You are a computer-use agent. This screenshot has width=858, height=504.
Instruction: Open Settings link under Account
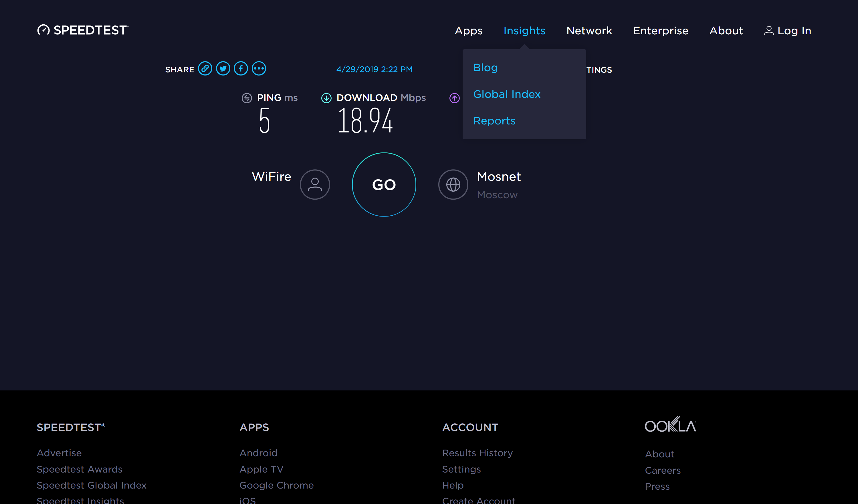tap(461, 469)
